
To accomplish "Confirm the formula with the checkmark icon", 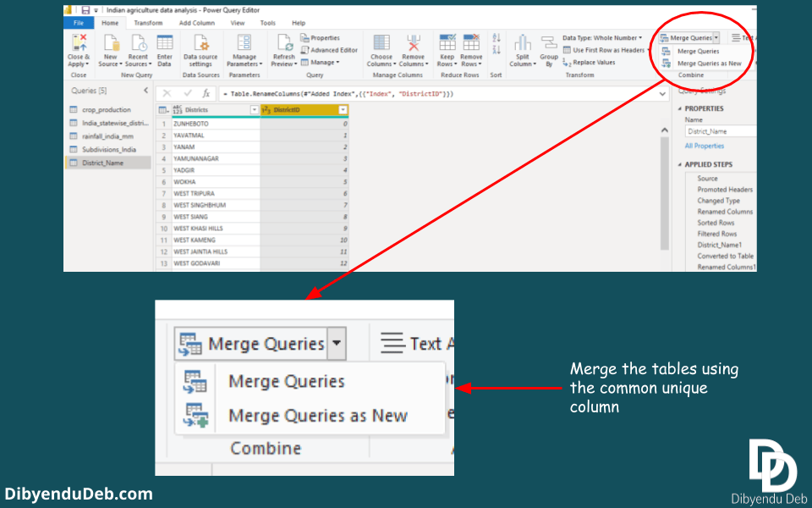I will coord(188,93).
